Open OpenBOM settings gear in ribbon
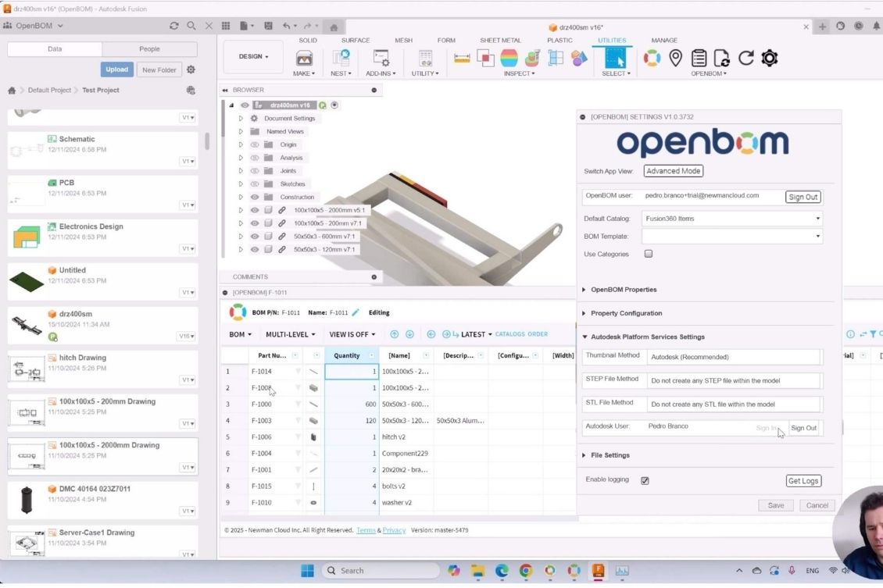883x588 pixels. [x=769, y=58]
